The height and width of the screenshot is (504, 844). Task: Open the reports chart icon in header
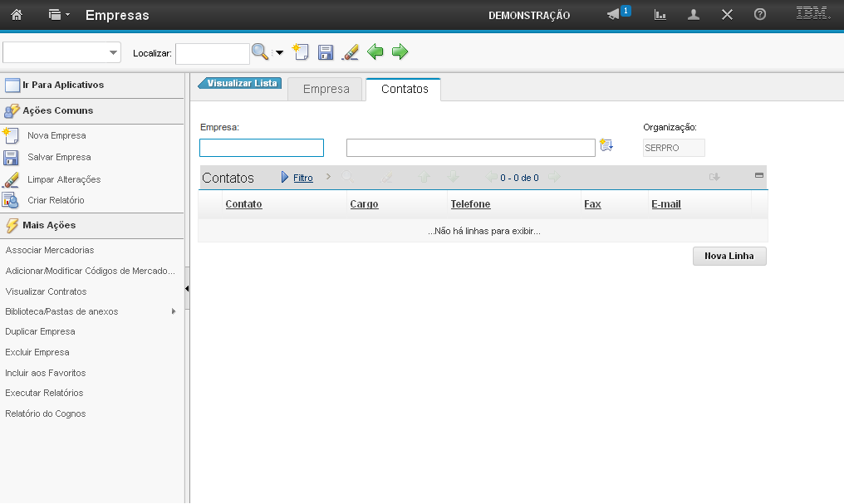[x=660, y=15]
